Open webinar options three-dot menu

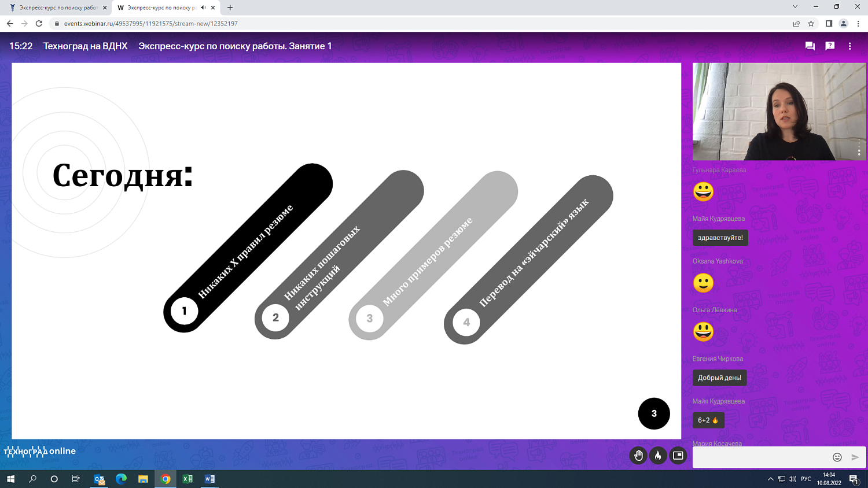849,46
